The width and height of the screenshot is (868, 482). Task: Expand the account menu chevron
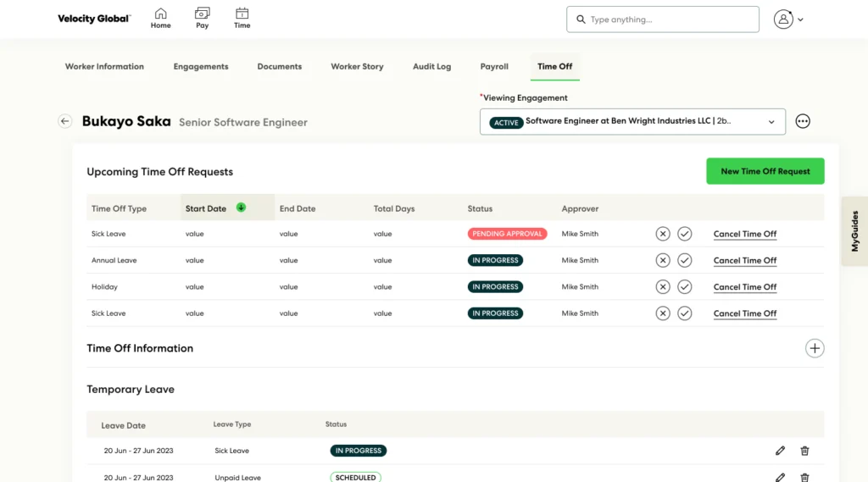pyautogui.click(x=800, y=20)
